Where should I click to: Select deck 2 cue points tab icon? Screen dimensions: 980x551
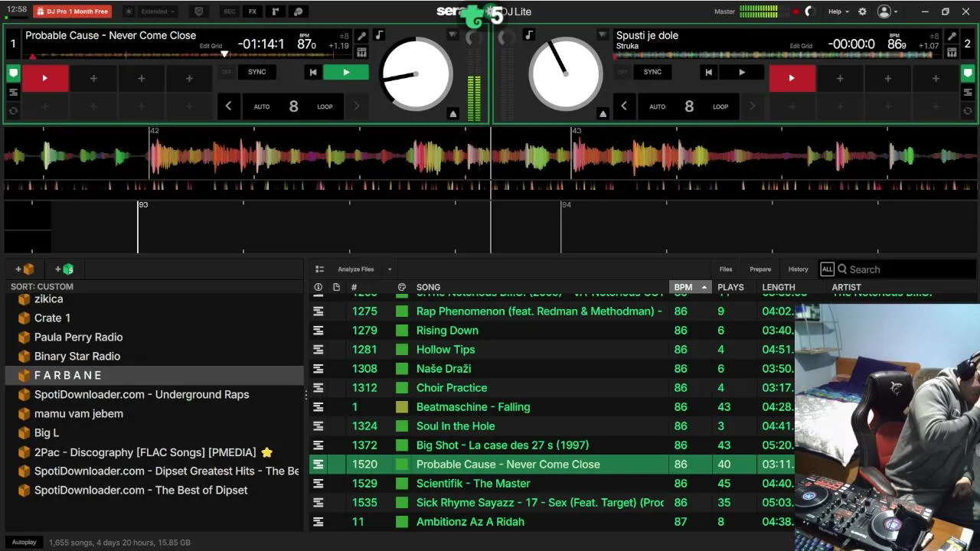click(968, 74)
